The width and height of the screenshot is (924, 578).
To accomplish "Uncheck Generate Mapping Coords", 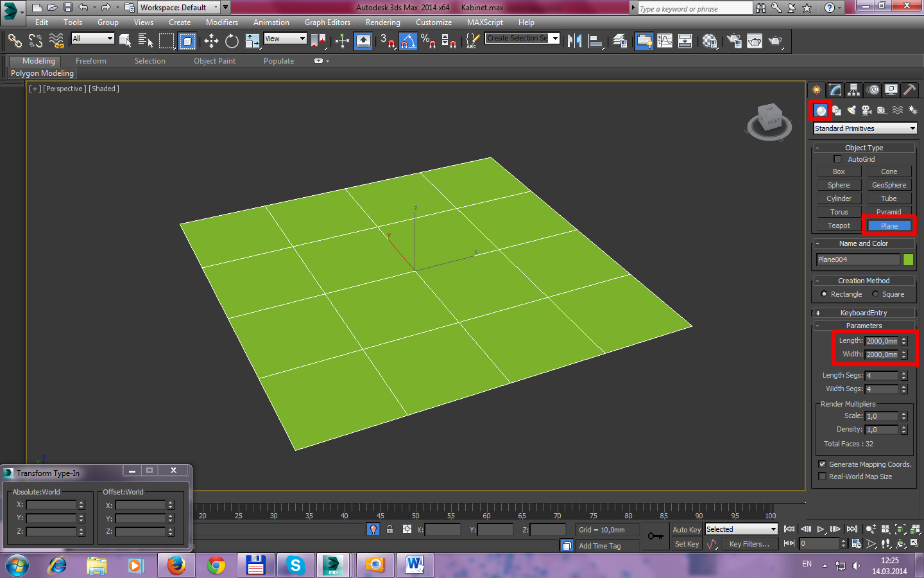I will click(x=822, y=464).
